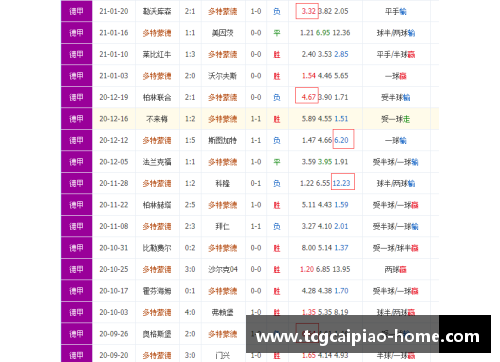
Task: Select the date cell 21-01-20
Action: 114,11
